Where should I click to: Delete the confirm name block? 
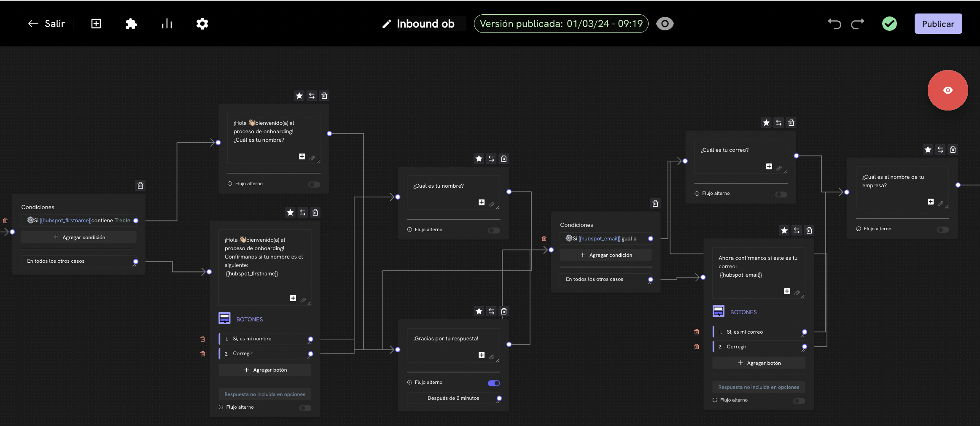click(315, 213)
